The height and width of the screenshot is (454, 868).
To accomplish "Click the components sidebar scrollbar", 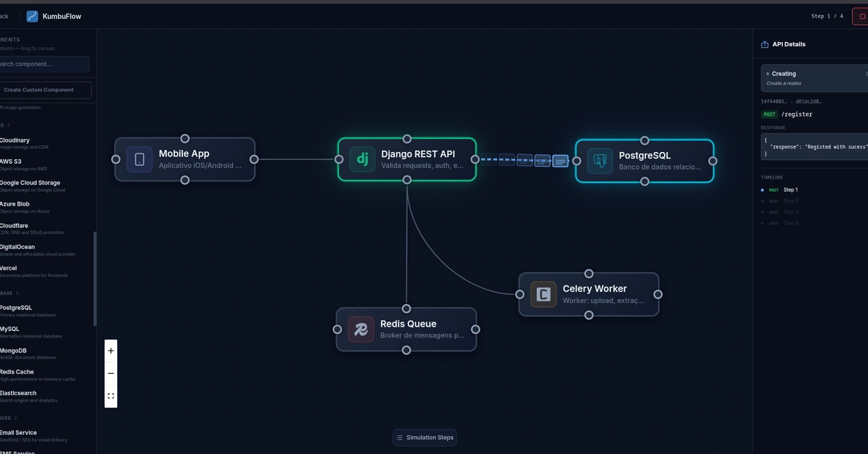I will (x=95, y=279).
